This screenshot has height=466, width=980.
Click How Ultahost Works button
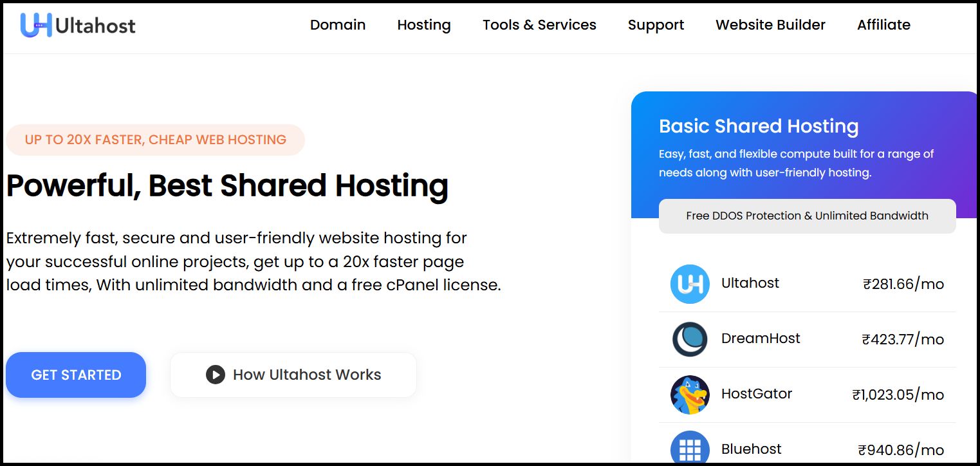coord(293,375)
